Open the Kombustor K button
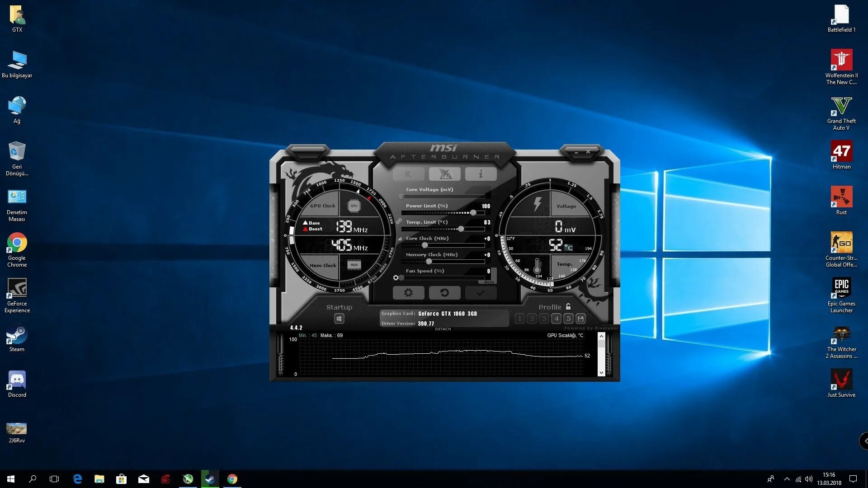Screen dimensions: 868x488 coord(408,174)
